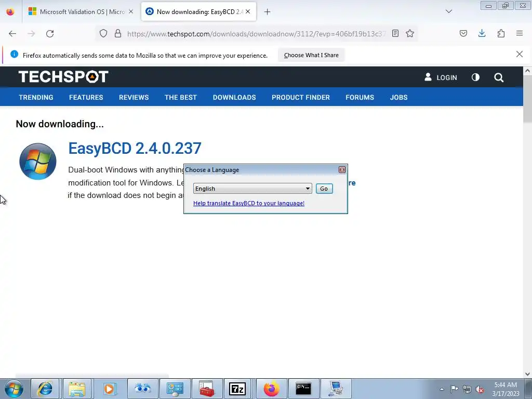The height and width of the screenshot is (399, 532).
Task: Close the Microsoft Validation OS tab
Action: pyautogui.click(x=131, y=11)
